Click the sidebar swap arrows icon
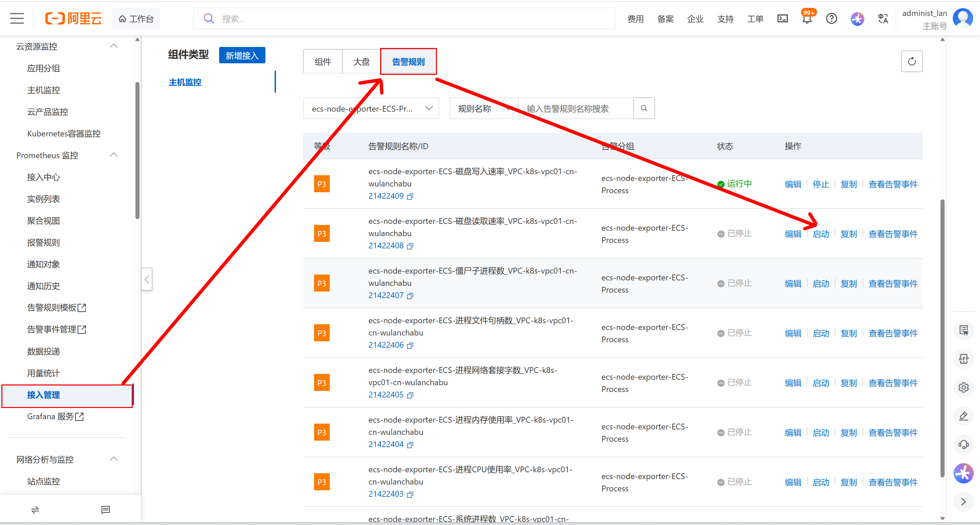 35,510
